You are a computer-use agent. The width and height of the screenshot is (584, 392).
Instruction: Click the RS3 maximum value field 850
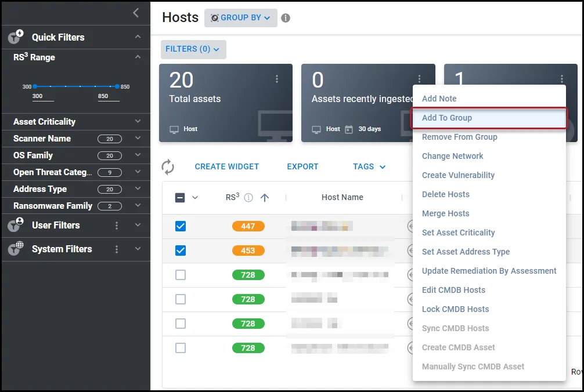pos(109,96)
